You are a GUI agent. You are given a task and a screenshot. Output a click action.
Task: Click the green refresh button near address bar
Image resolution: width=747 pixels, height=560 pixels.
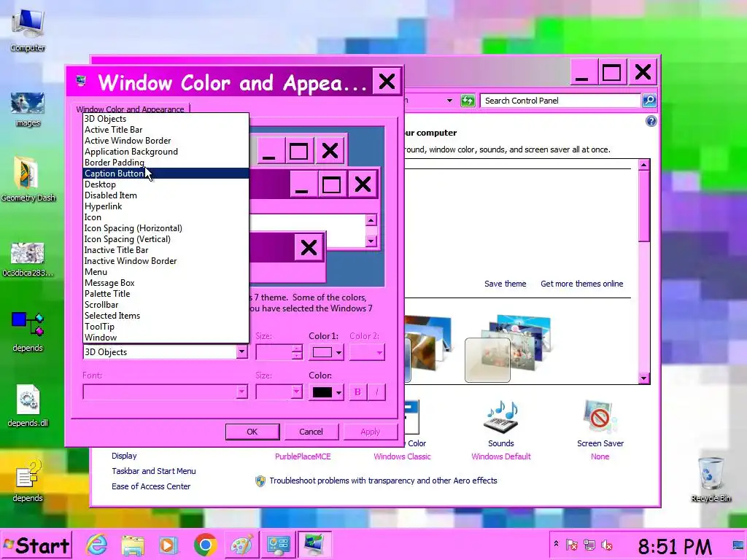(468, 101)
